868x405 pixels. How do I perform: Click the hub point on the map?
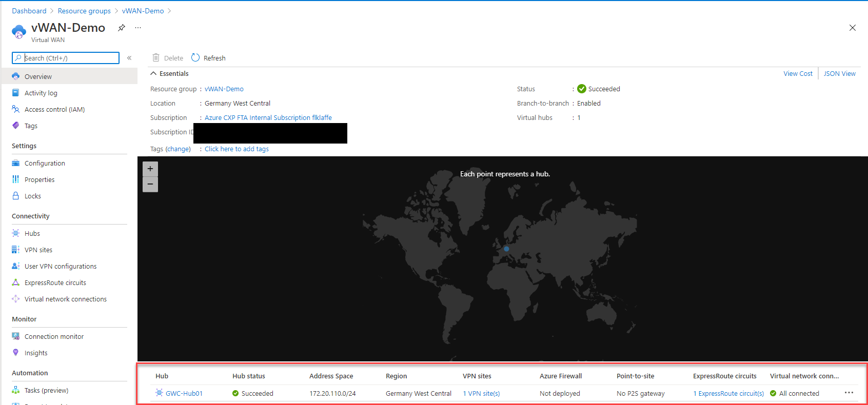506,249
